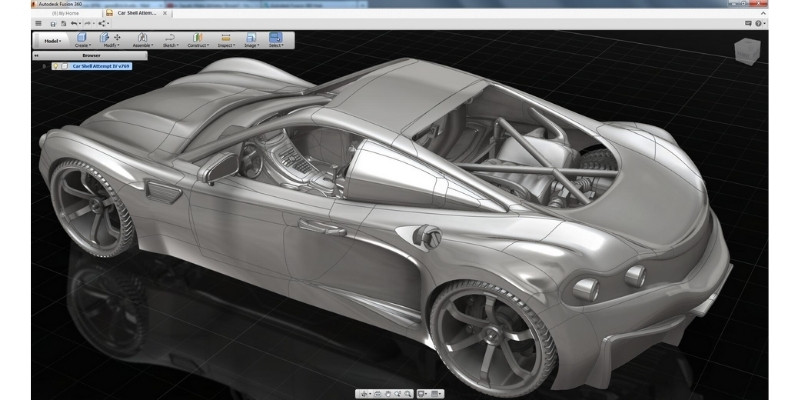Open the Create menu
Image resolution: width=800 pixels, height=400 pixels.
click(83, 45)
